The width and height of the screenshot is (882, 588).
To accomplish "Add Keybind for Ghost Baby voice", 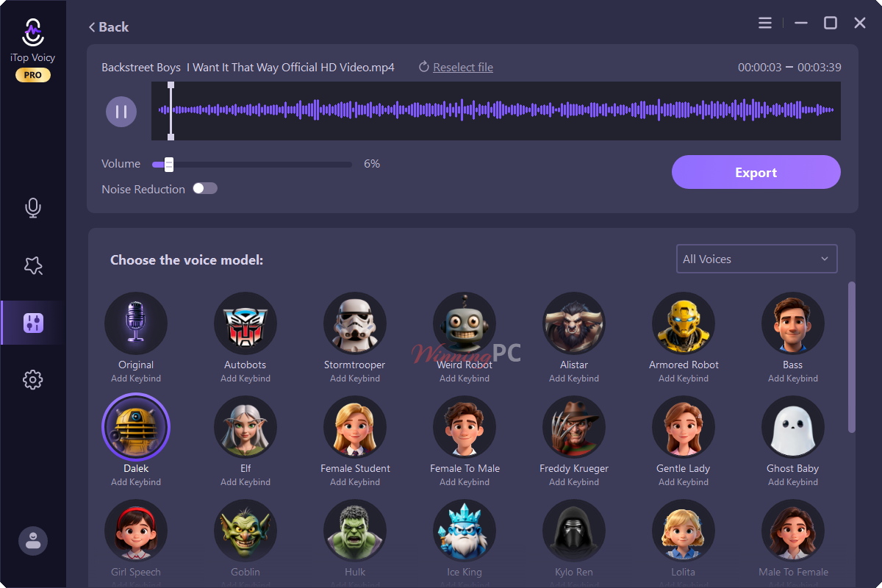I will [793, 482].
